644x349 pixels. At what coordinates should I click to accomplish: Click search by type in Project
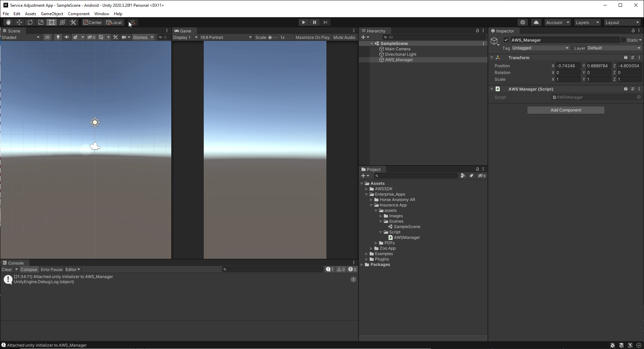(x=463, y=176)
